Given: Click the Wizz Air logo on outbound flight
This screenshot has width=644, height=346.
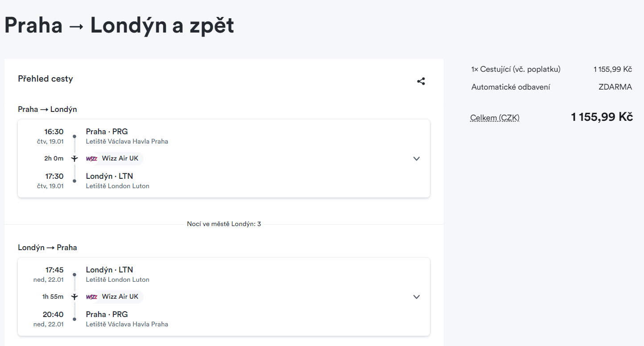Looking at the screenshot, I should [92, 159].
